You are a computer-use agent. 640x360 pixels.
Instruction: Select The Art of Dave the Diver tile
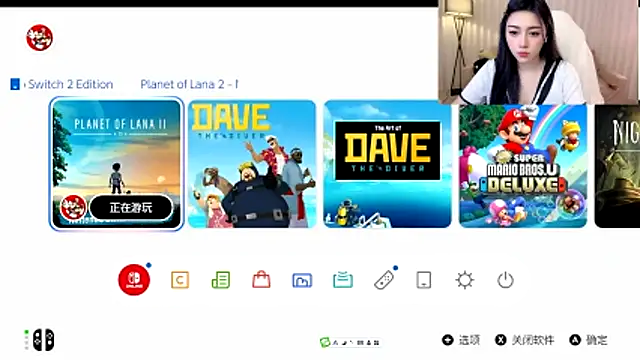click(x=387, y=164)
